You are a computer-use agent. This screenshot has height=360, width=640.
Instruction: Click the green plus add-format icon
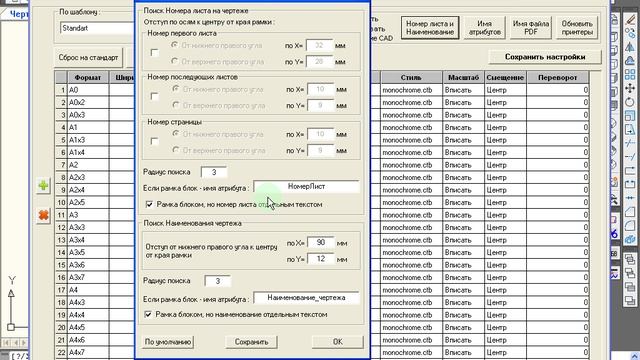click(43, 186)
